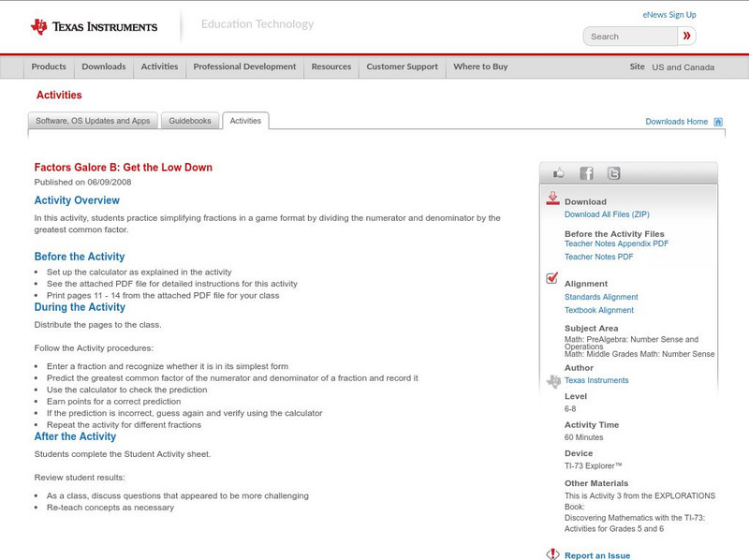Click bullet Repeat the activity for different fractions
This screenshot has height=560, width=749.
[x=124, y=425]
